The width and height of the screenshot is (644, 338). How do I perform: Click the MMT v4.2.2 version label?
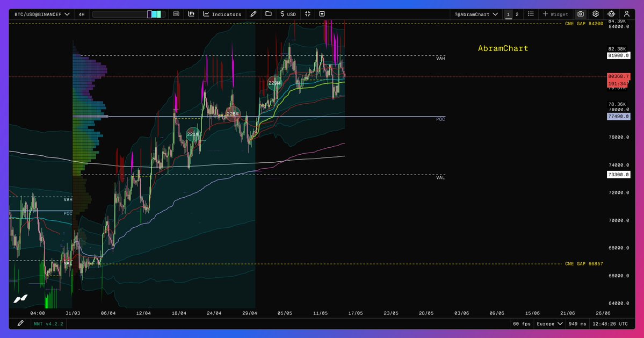pos(48,324)
